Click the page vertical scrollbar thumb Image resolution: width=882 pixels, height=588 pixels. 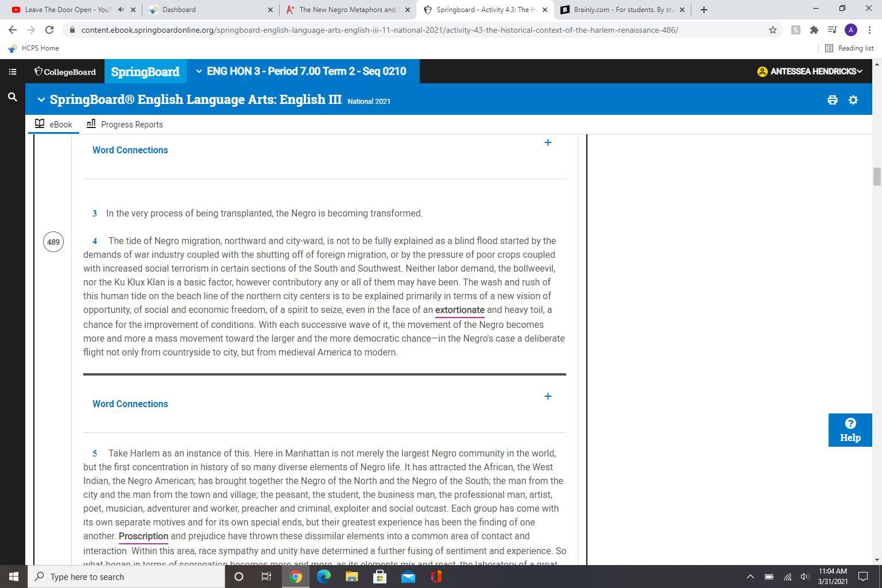tap(877, 176)
